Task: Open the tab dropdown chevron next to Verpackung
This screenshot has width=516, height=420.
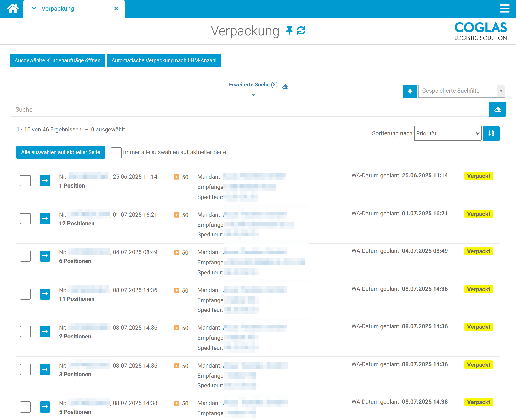Action: coord(34,8)
